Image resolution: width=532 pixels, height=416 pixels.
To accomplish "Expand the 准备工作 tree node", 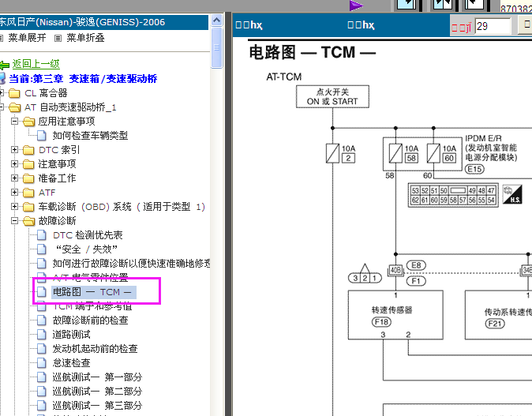I will 14,178.
